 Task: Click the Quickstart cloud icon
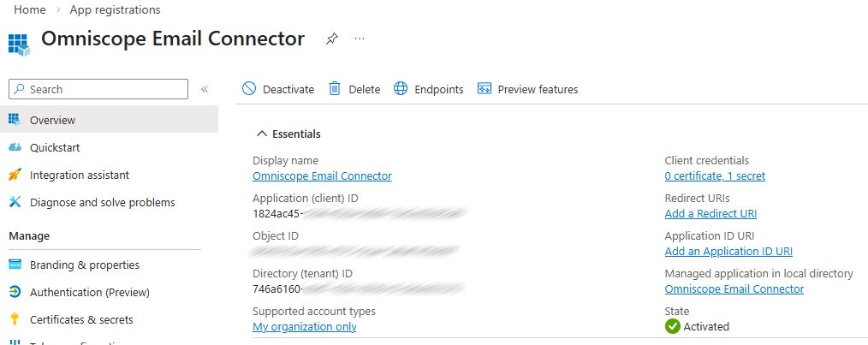pyautogui.click(x=15, y=147)
